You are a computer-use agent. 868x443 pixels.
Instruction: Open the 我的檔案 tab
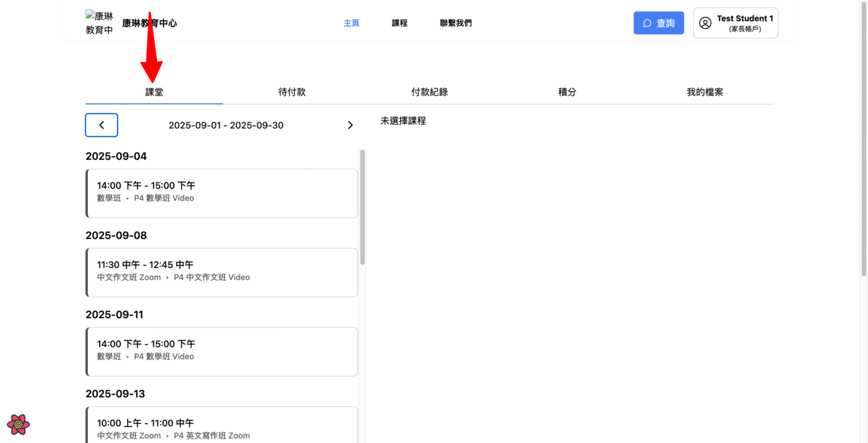point(705,92)
